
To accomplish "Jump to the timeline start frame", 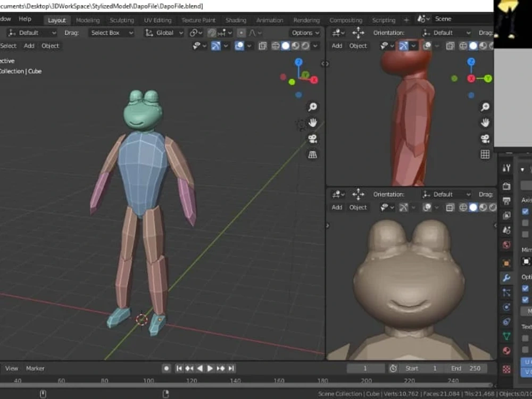I will click(x=179, y=369).
